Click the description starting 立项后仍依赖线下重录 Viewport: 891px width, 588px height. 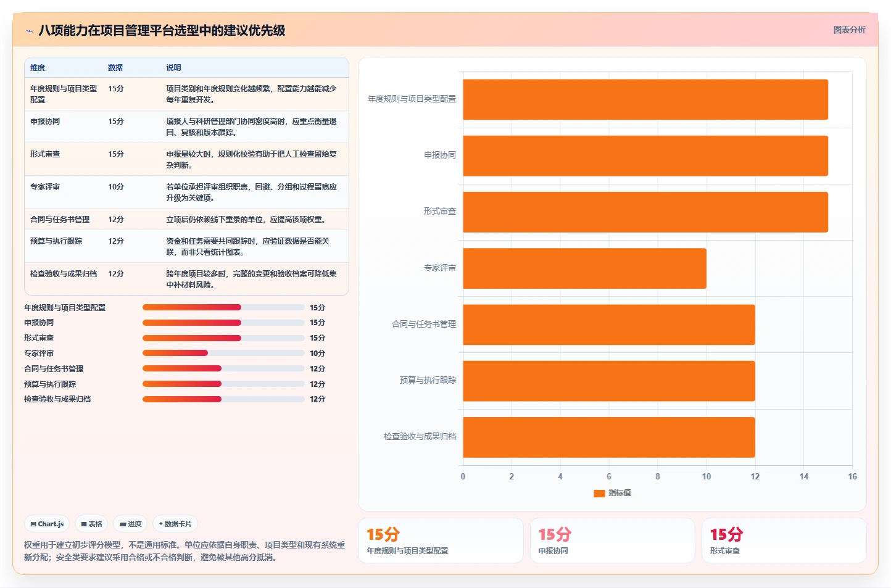246,220
